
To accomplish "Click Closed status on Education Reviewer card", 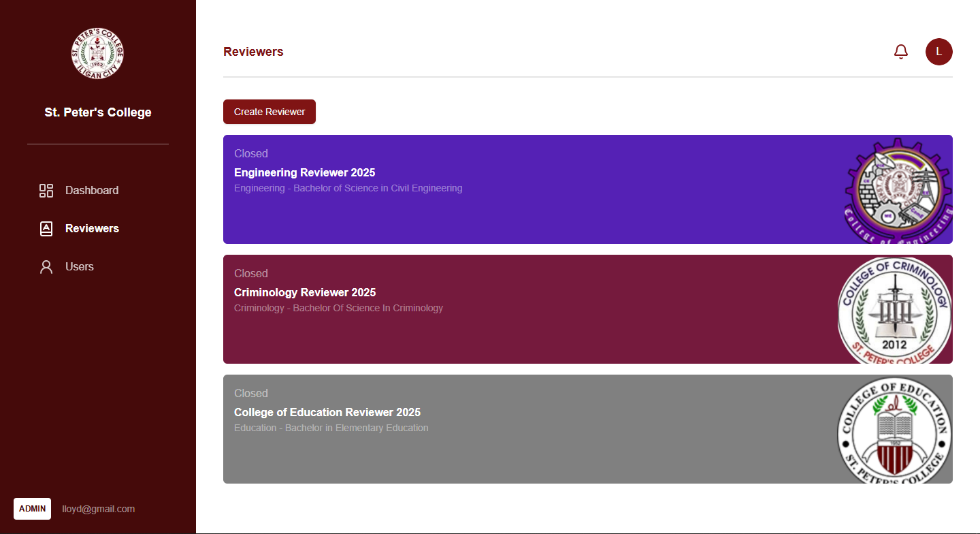I will [x=251, y=394].
